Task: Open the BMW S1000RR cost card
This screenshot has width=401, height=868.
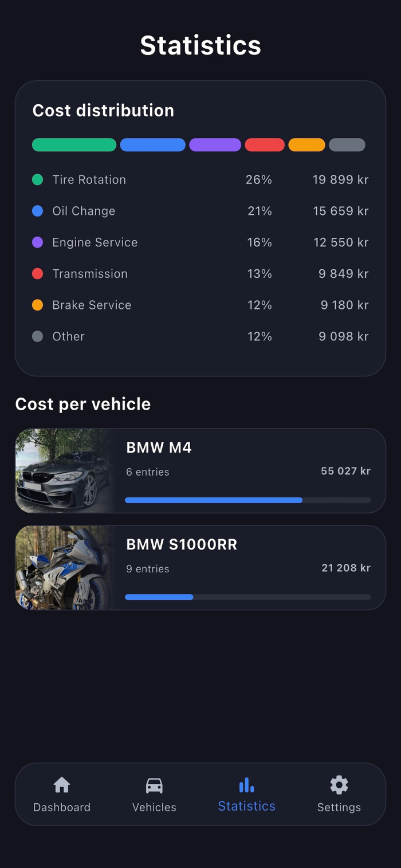Action: (x=200, y=567)
